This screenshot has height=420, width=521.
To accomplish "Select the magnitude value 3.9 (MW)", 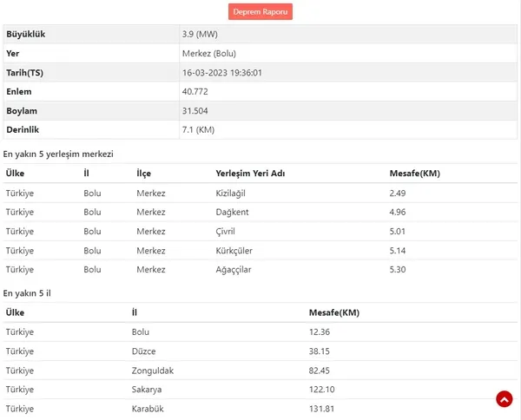I will 199,34.
